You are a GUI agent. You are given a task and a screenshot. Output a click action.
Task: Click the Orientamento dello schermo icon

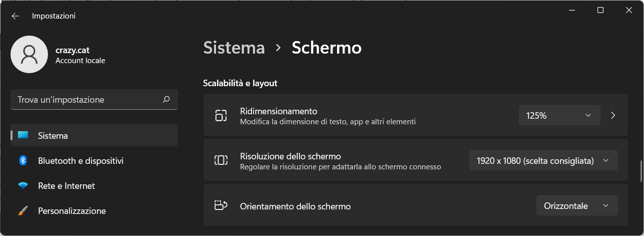point(221,205)
